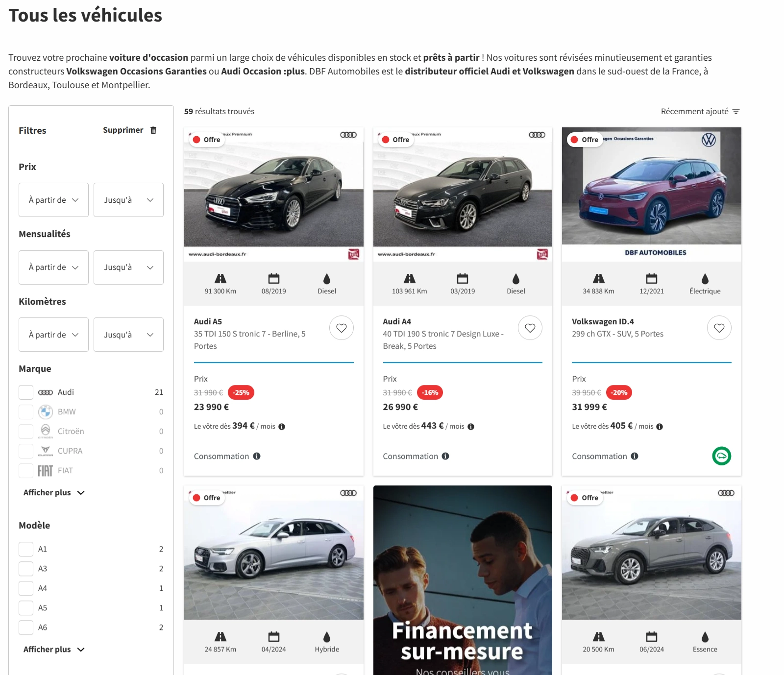This screenshot has height=675, width=784.
Task: Favorite the Volkswagen ID.4 with heart icon
Action: point(719,328)
